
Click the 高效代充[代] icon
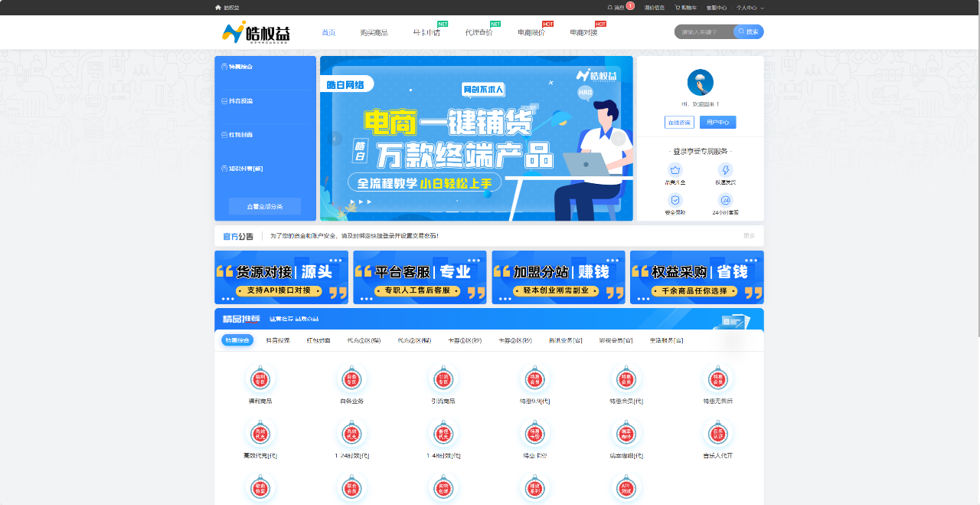pyautogui.click(x=260, y=432)
